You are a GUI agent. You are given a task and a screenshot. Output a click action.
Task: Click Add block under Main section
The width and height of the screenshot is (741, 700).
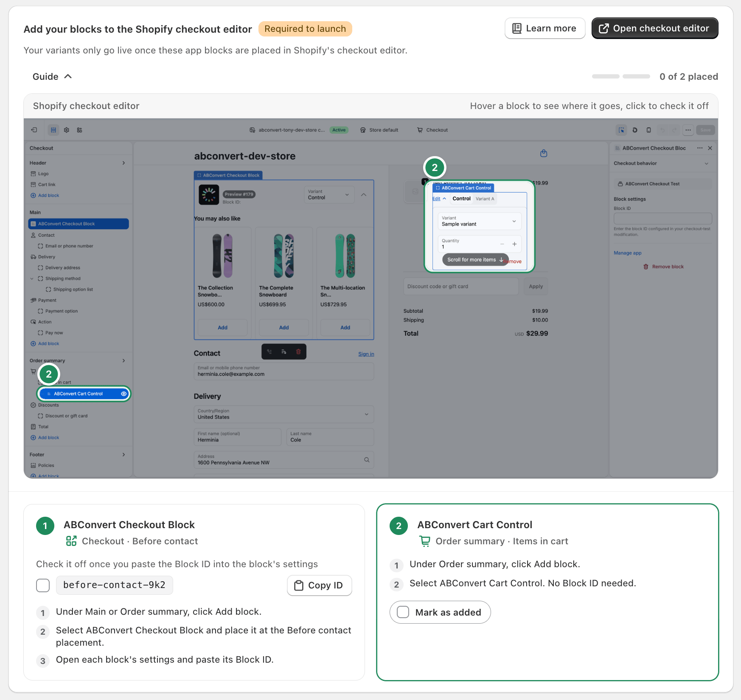point(45,344)
